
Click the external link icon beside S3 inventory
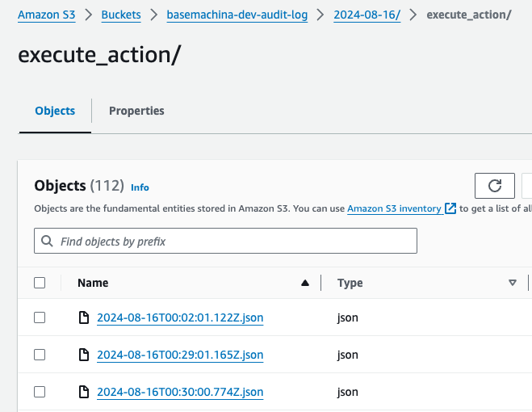tap(450, 208)
